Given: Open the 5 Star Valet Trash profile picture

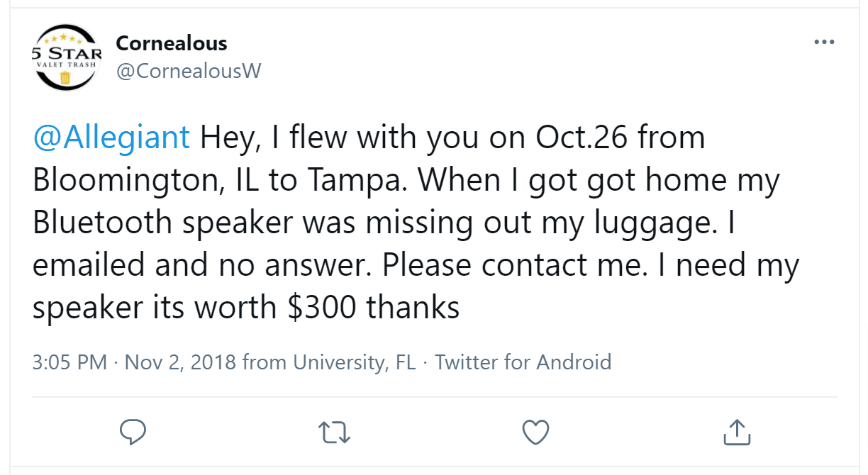Looking at the screenshot, I should pos(67,57).
